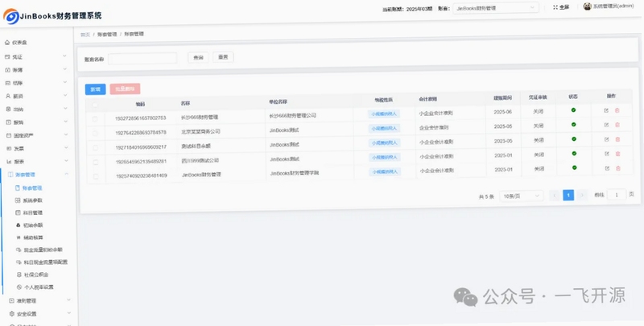644x326 pixels.
Task: Delete the 北京某某商务公司 row
Action: click(x=617, y=125)
